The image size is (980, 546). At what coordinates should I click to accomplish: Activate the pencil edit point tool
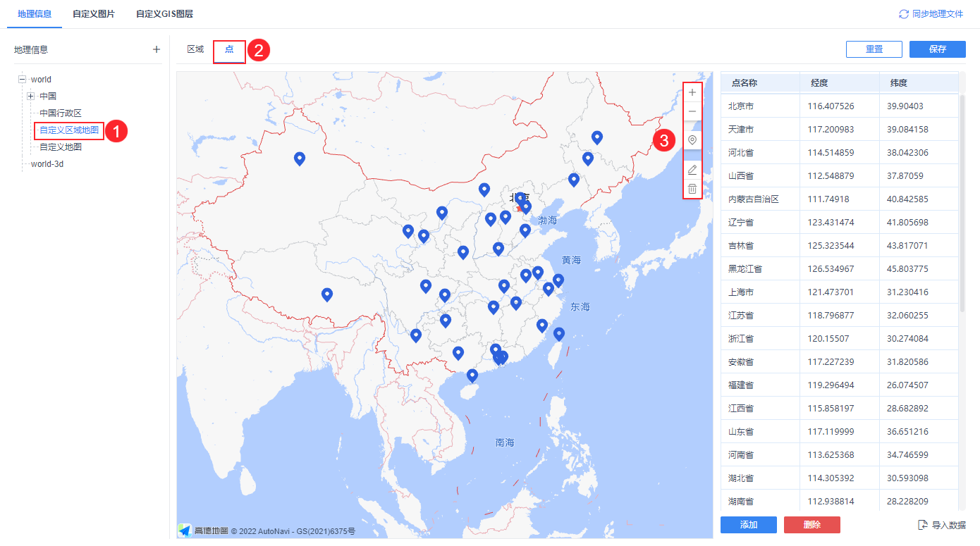(692, 170)
